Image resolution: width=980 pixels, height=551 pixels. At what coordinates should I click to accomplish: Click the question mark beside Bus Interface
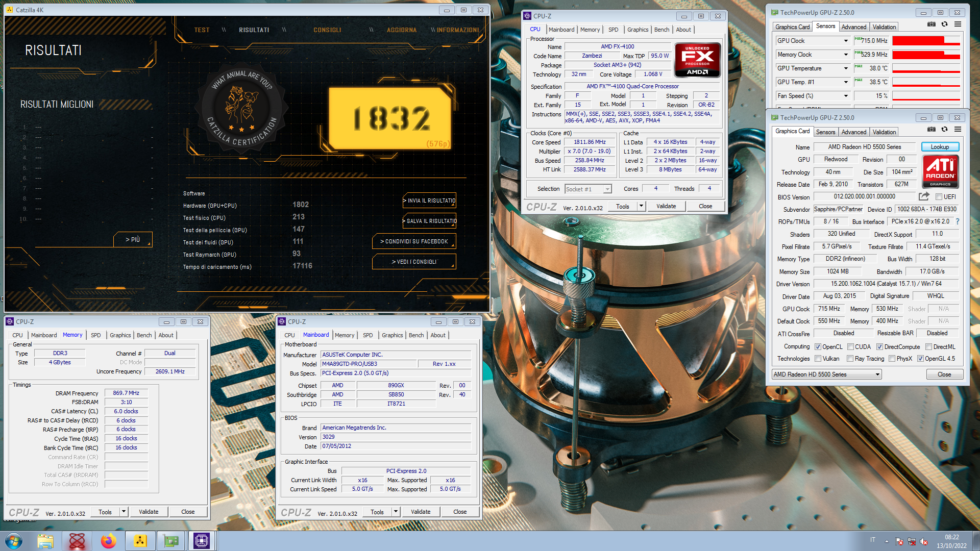coord(957,221)
